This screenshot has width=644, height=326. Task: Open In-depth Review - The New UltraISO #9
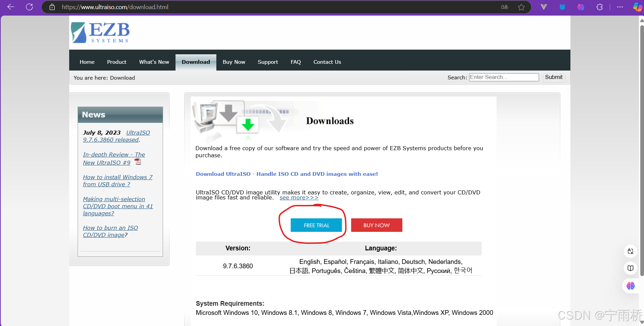tap(114, 158)
